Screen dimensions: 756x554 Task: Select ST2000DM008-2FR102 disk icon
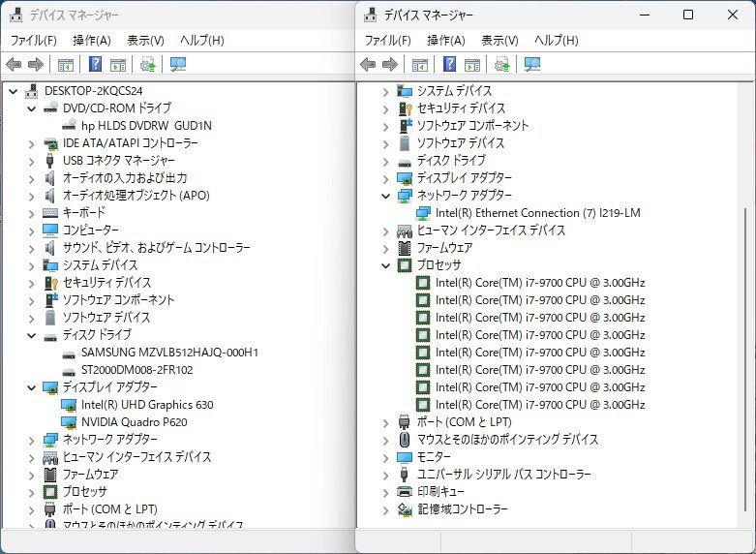(x=69, y=371)
